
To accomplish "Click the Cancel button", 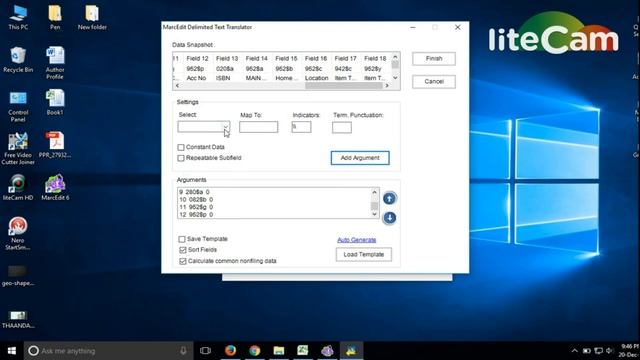I will point(434,82).
